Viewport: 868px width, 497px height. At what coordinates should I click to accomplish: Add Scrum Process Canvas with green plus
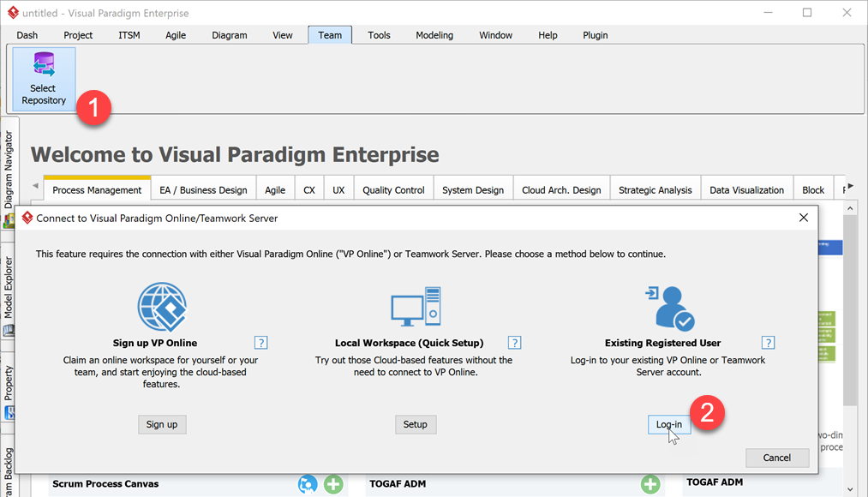[x=333, y=484]
